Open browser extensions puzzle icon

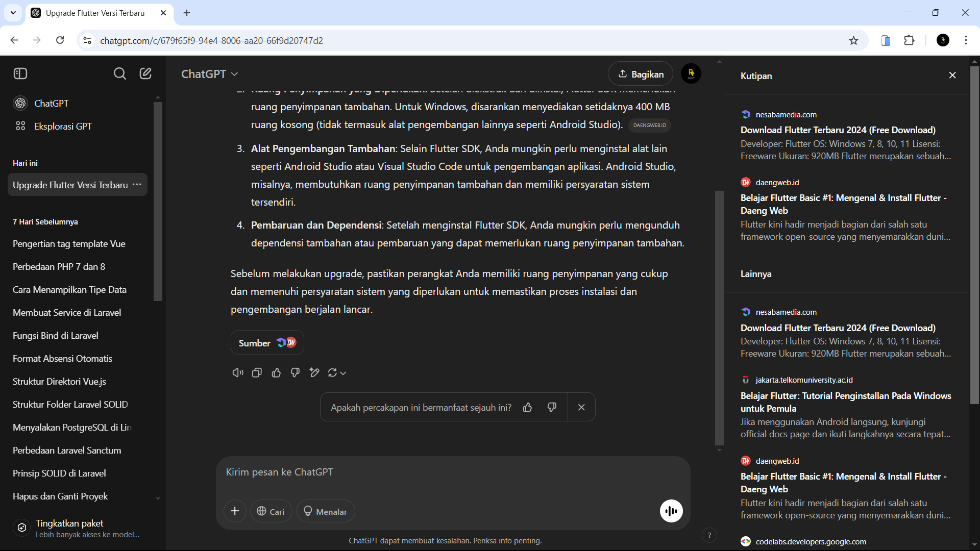click(x=909, y=40)
